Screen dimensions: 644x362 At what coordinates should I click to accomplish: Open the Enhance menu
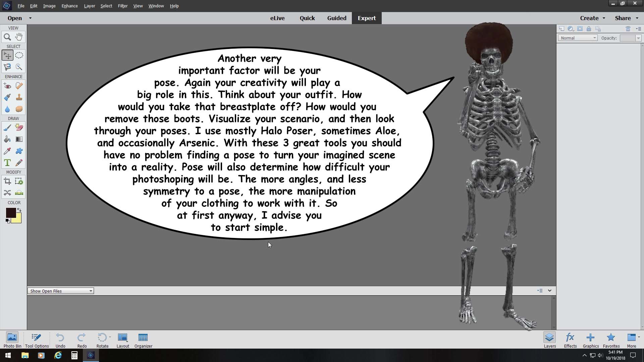(x=69, y=6)
